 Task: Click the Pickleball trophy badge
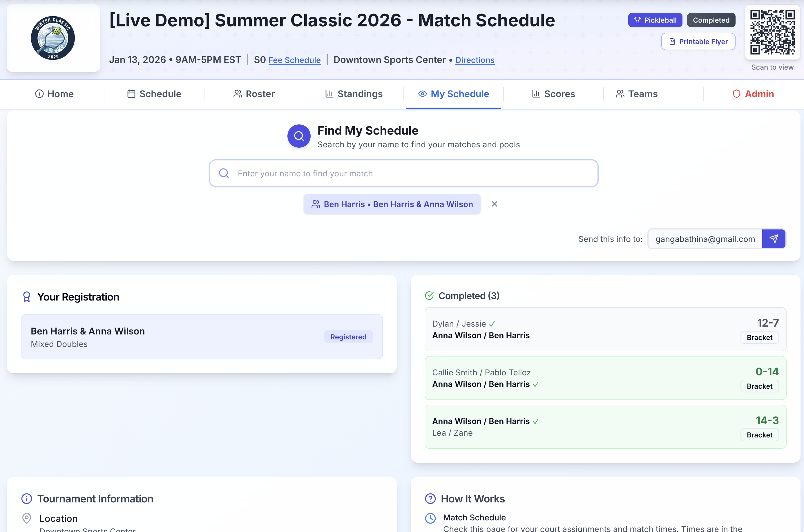point(655,20)
